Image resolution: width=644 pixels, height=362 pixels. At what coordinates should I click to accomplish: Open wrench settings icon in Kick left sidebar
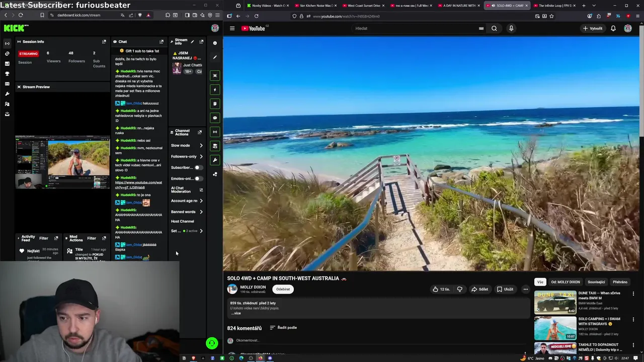tap(7, 94)
